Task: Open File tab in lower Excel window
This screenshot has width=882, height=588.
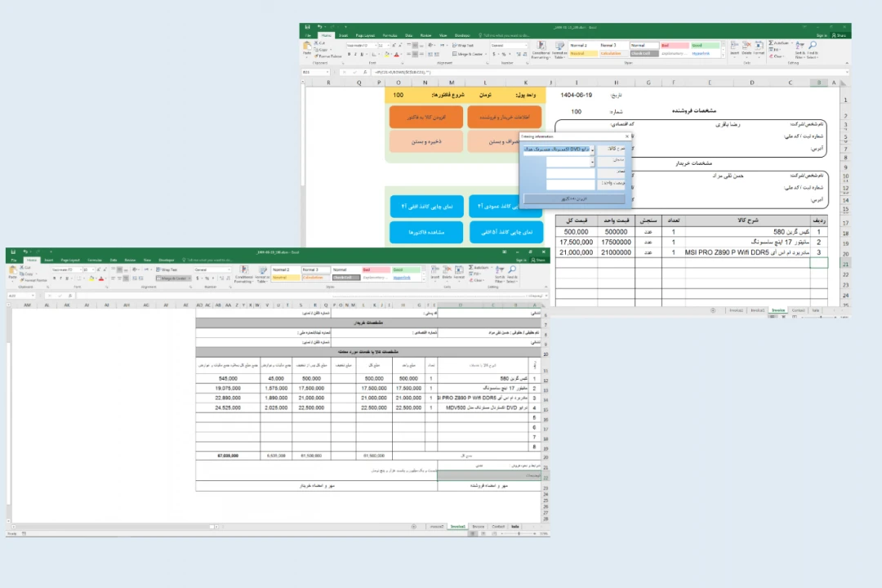Action: click(14, 260)
